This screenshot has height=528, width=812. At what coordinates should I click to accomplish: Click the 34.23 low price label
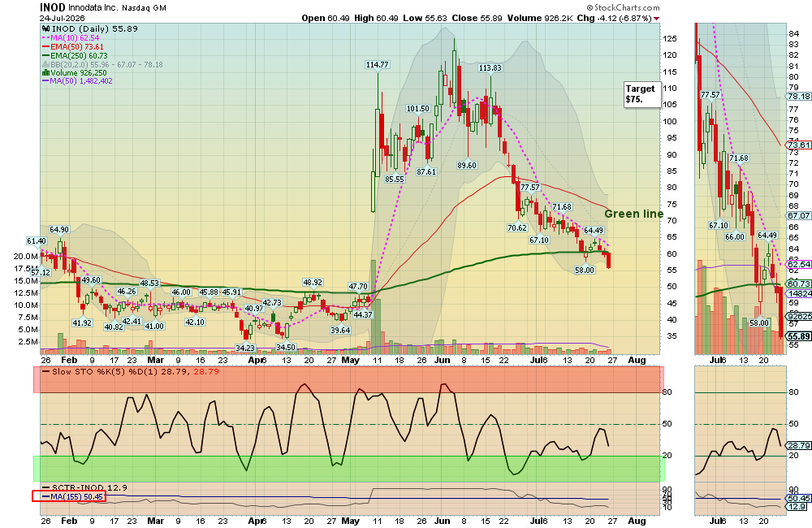click(x=245, y=348)
